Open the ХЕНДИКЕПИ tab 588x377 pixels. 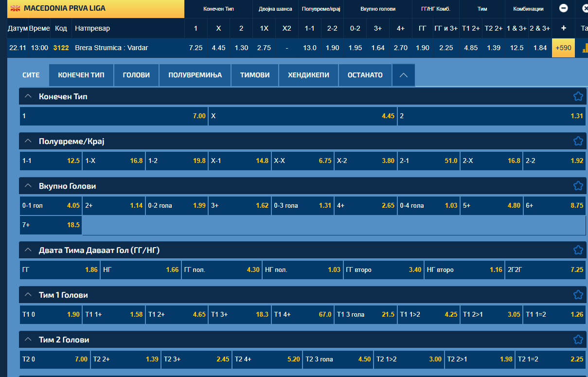pos(308,75)
